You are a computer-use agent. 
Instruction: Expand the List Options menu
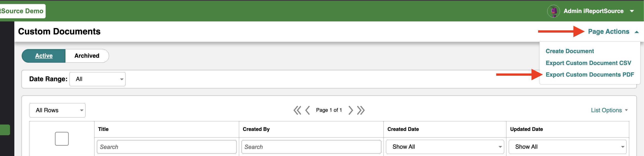click(x=609, y=110)
